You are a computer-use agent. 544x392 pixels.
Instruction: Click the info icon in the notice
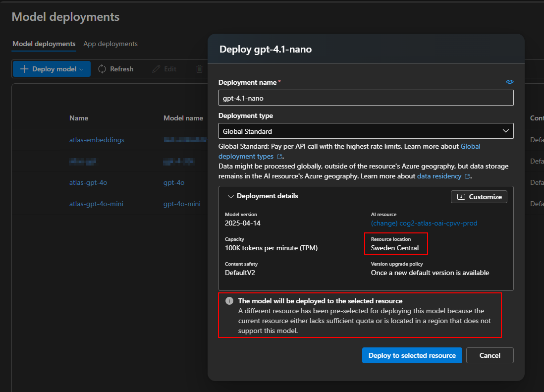[229, 301]
